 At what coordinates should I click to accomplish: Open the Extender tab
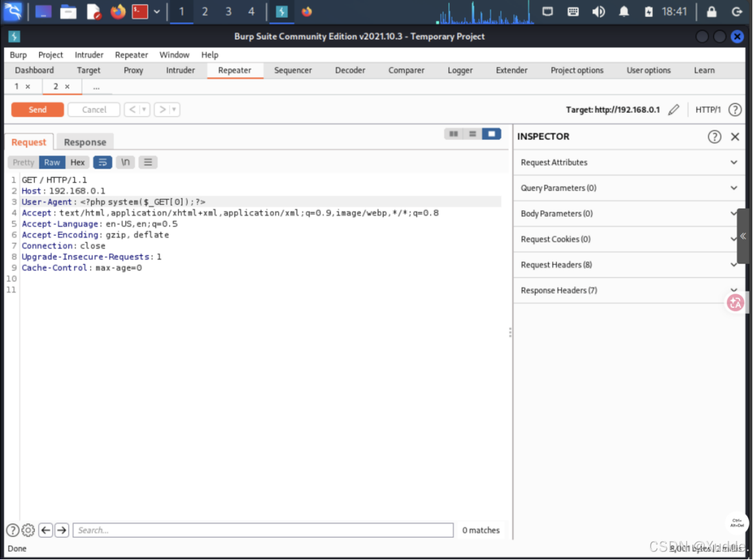512,70
